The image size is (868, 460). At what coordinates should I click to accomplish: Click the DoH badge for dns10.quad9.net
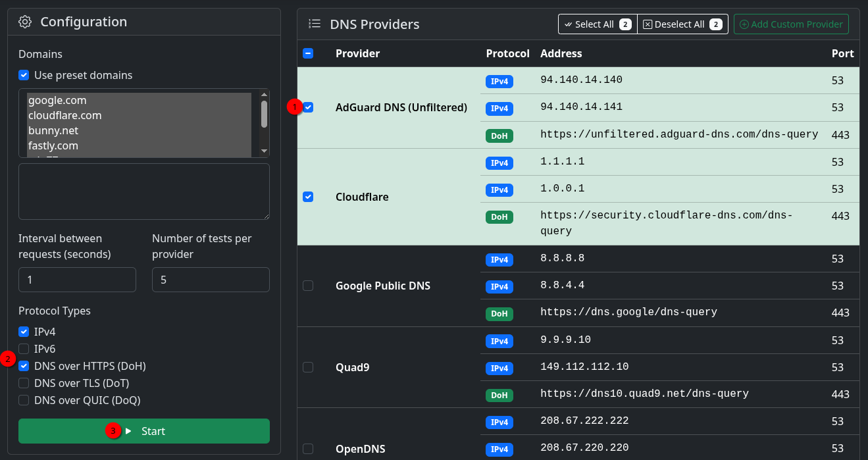[499, 395]
